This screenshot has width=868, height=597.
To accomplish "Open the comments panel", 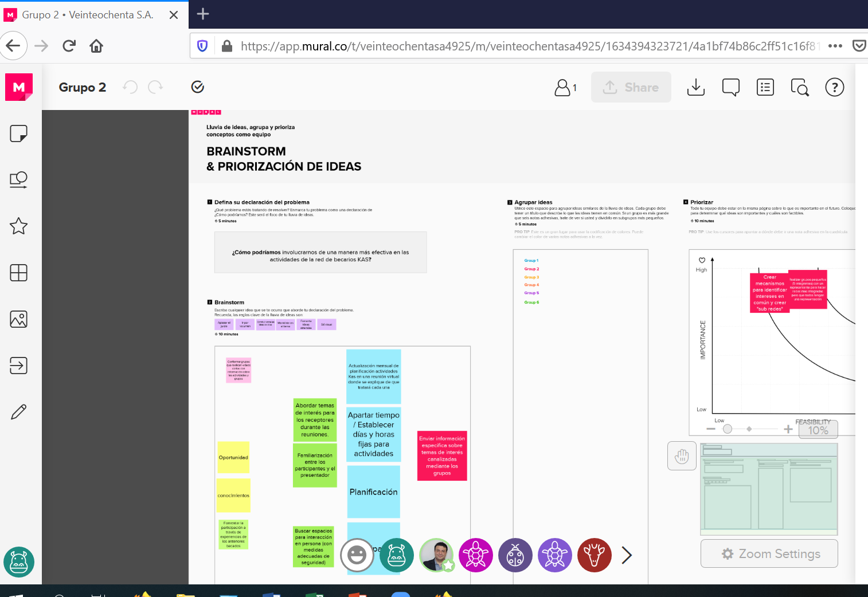I will pyautogui.click(x=730, y=87).
